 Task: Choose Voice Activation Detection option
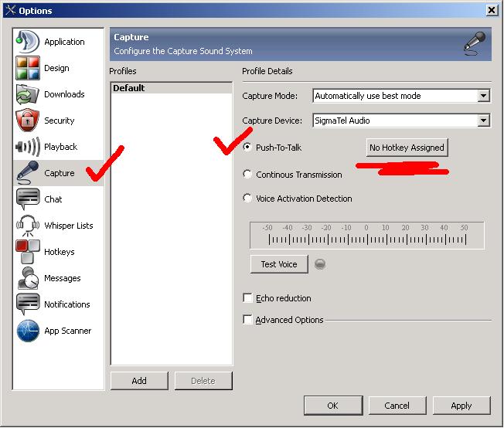click(x=247, y=199)
